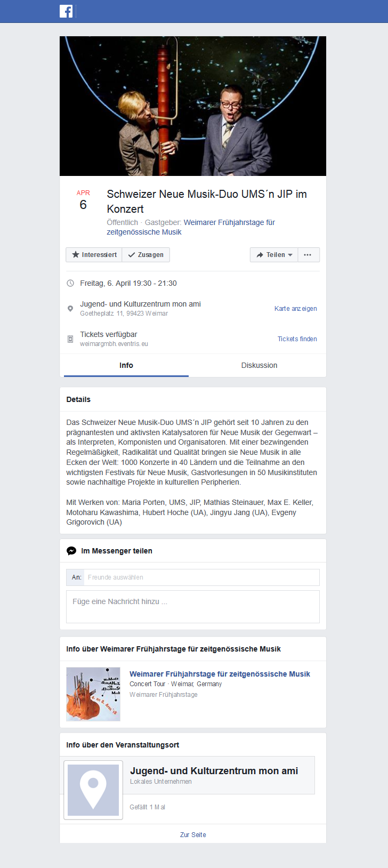Toggle the Zusagen attendance button
Viewport: 388px width, 868px height.
point(146,255)
